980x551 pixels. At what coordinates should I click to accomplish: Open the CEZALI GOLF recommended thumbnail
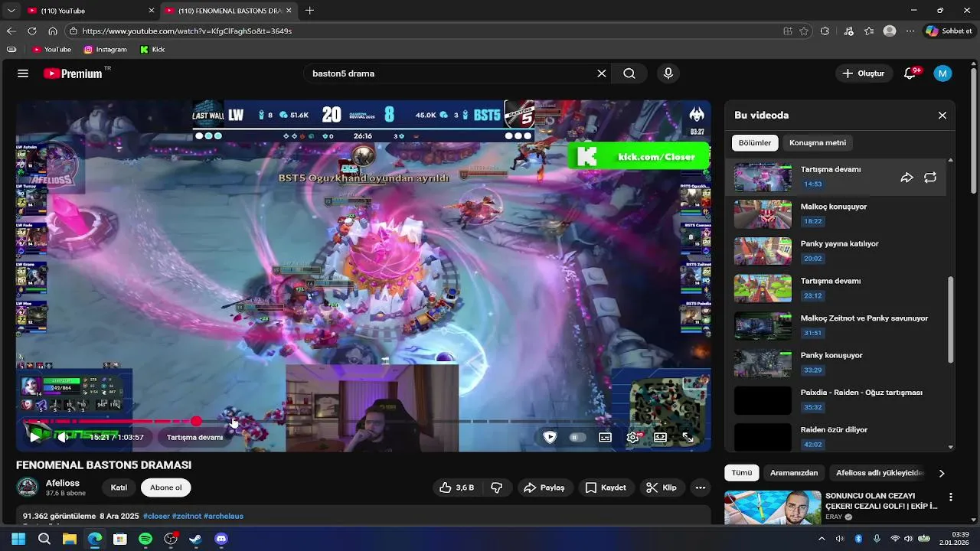773,507
